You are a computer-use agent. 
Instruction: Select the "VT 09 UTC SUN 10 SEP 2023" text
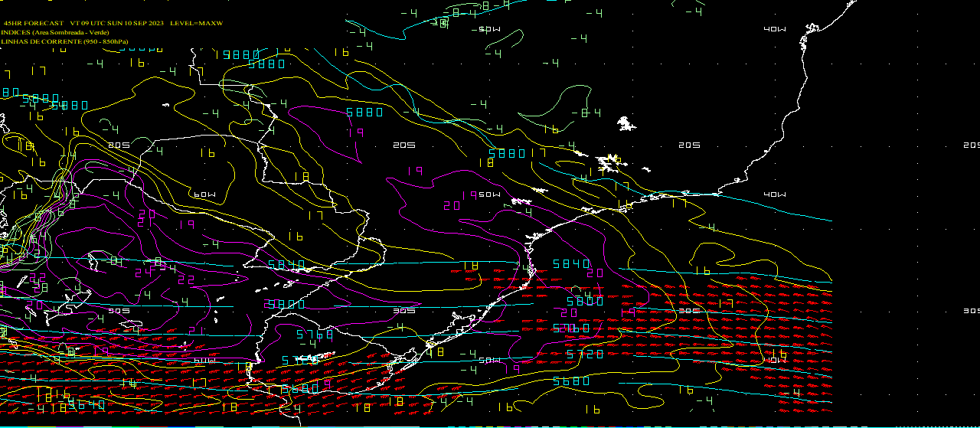(x=116, y=24)
